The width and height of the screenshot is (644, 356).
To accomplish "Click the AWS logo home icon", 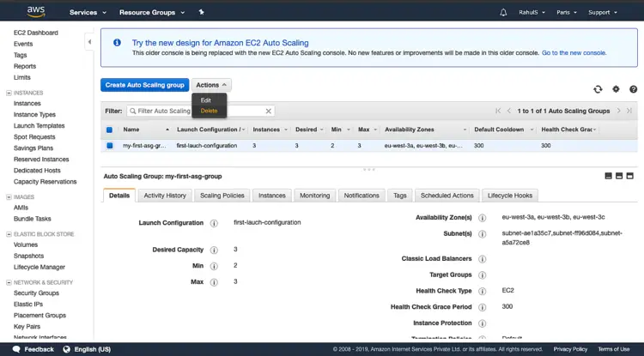I will [35, 12].
